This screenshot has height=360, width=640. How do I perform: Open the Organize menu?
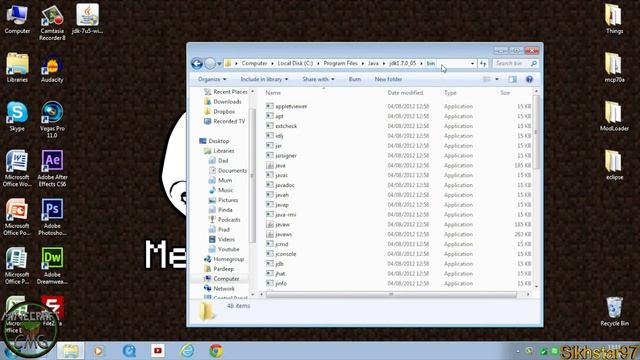tap(212, 79)
